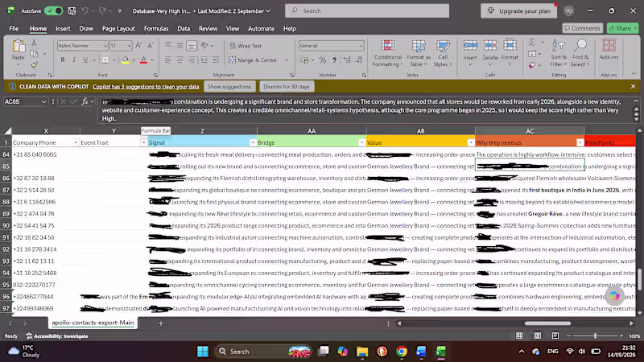Toggle centre horizontal alignment
644x362 pixels.
pyautogui.click(x=180, y=60)
